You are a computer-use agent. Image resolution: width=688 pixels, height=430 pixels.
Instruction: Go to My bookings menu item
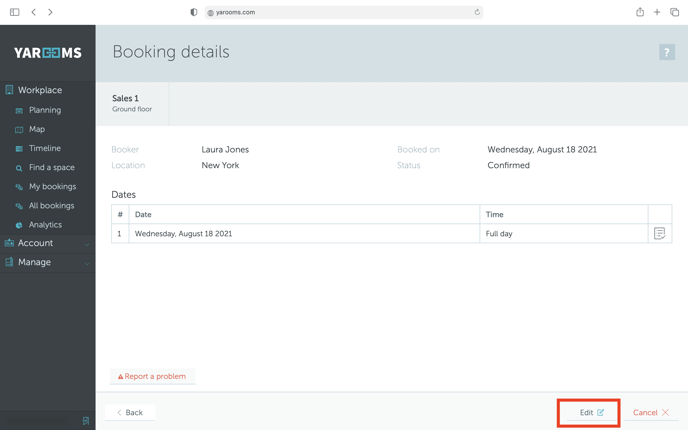click(x=52, y=186)
